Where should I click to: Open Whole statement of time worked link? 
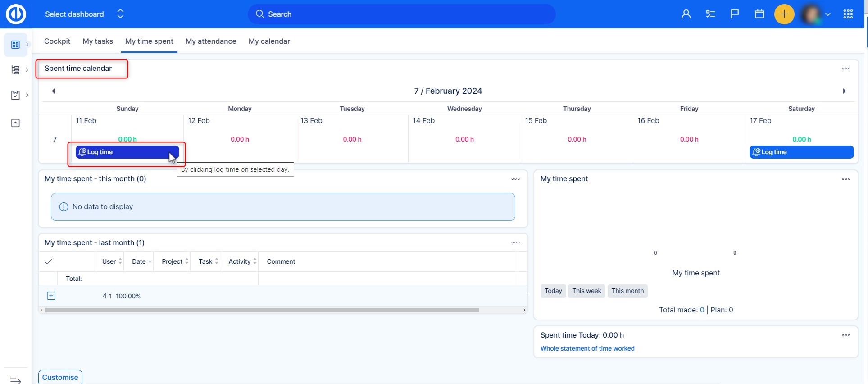click(x=587, y=348)
